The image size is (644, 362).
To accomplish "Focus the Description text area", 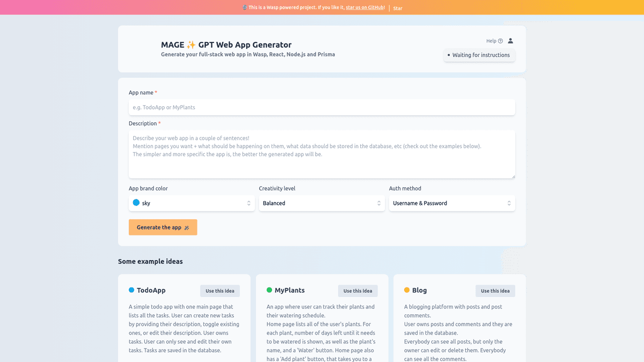I will 322,154.
